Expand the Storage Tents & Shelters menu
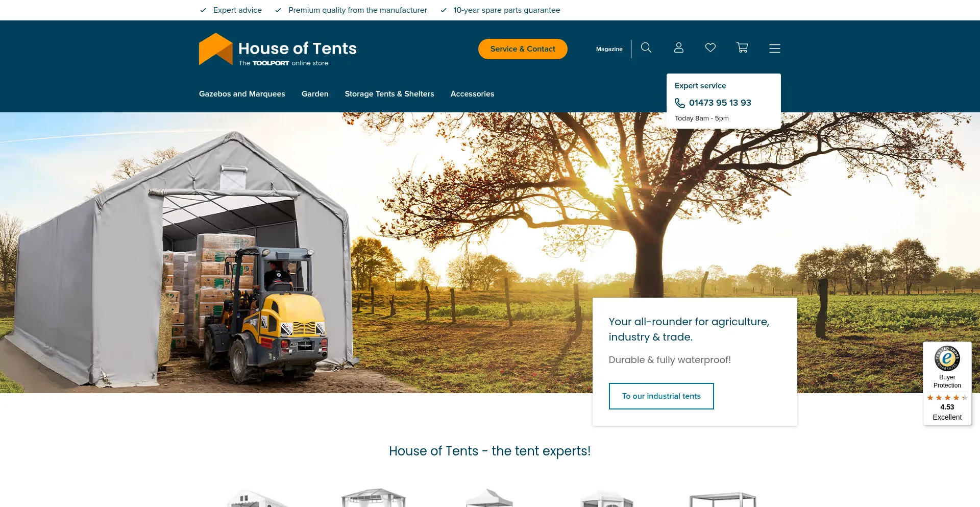This screenshot has width=980, height=507. click(x=389, y=94)
